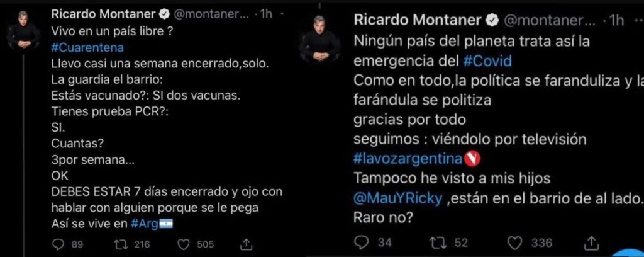Viewport: 644px width, 257px height.
Task: Tap the verified badge on the #Covid tweet
Action: pos(492,20)
